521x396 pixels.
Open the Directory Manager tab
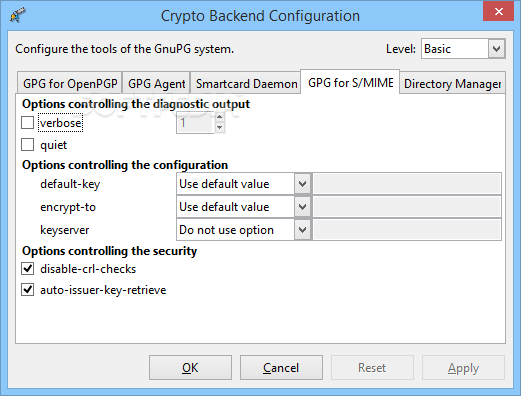452,83
